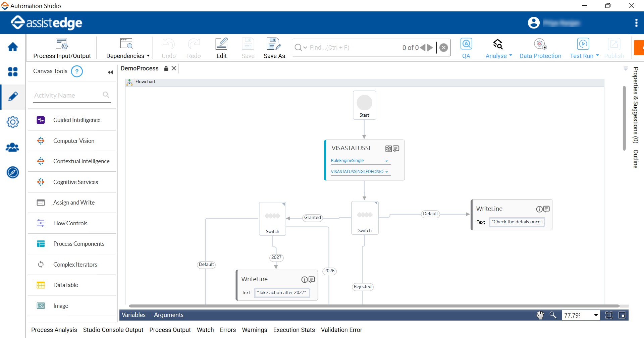
Task: Open the RuleEngineSingle dropdown
Action: 387,161
